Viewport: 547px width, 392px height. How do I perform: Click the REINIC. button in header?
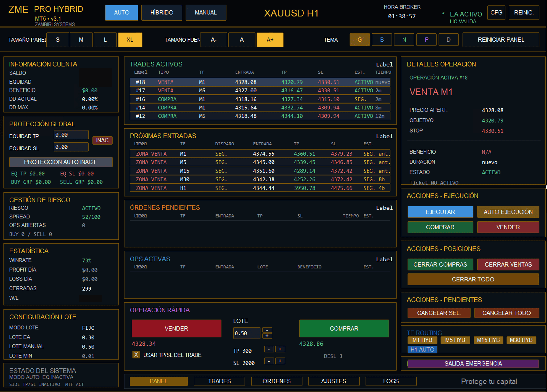(524, 13)
